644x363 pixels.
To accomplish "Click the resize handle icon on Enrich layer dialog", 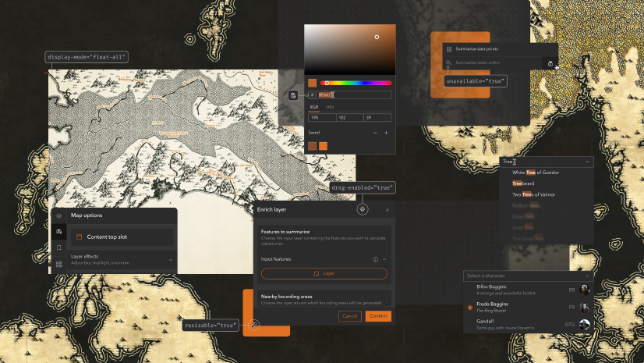I will pyautogui.click(x=254, y=326).
